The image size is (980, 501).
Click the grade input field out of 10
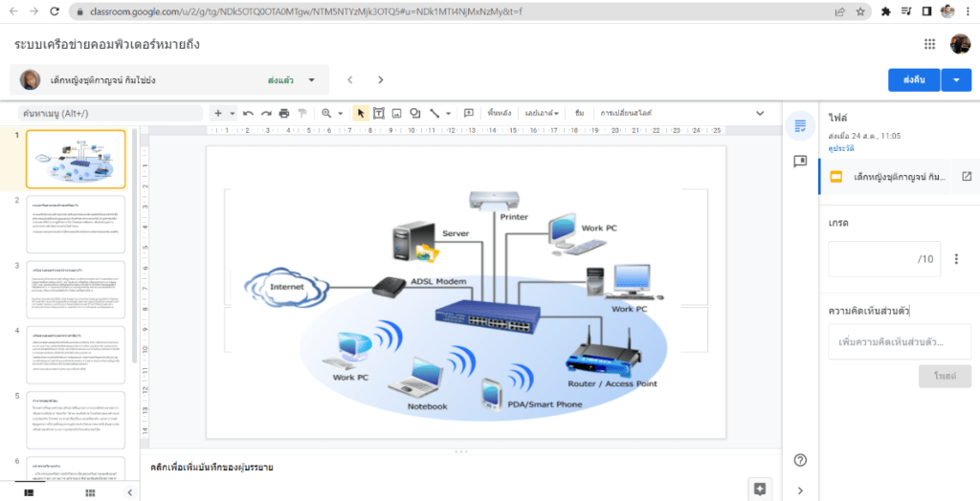[x=883, y=258]
